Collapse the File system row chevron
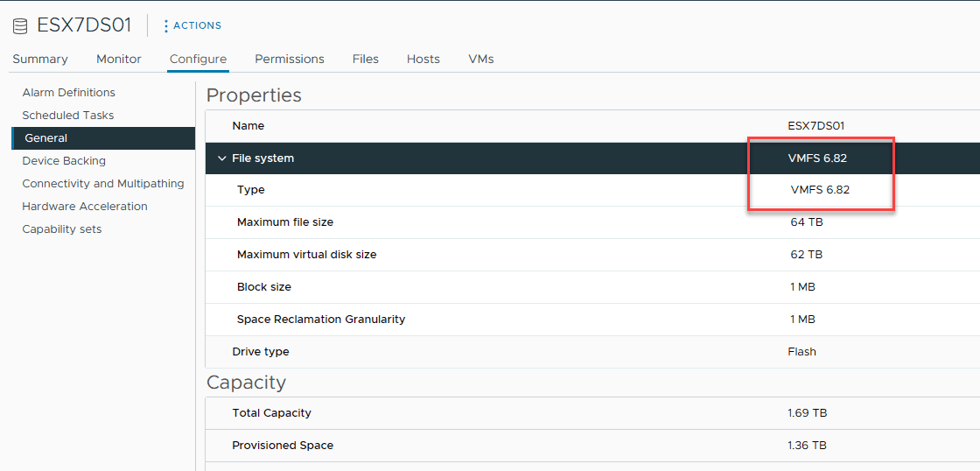The width and height of the screenshot is (980, 471). pos(221,158)
